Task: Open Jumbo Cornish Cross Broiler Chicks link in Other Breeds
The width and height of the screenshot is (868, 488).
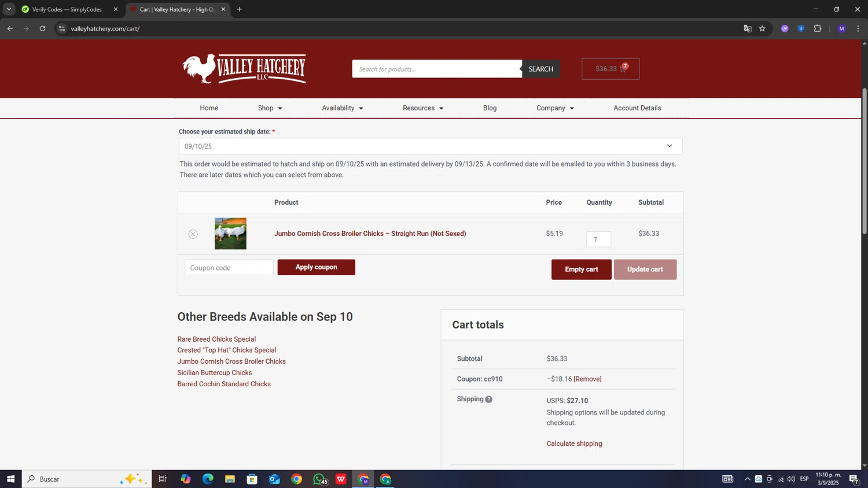Action: click(x=231, y=361)
